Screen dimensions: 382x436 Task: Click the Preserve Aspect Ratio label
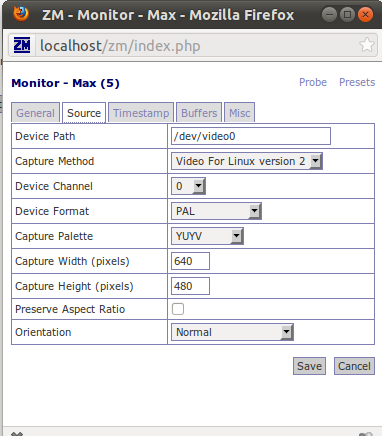click(x=70, y=309)
